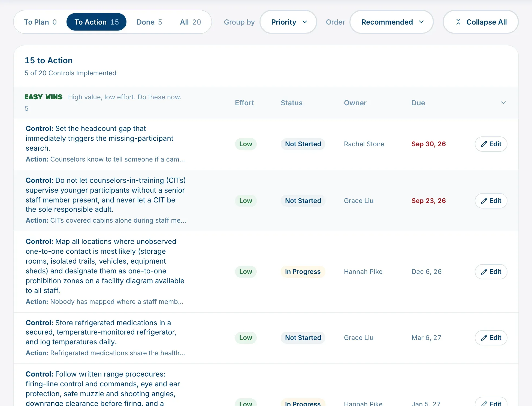Collapse the Easy Wins section chevron
Image resolution: width=532 pixels, height=406 pixels.
coord(503,103)
